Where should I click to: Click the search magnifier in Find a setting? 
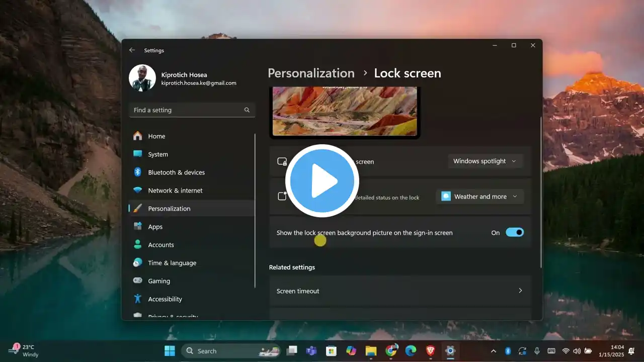click(247, 110)
